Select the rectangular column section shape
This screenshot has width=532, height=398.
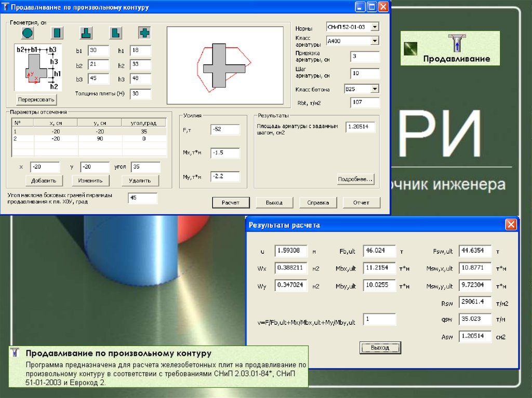coord(57,33)
